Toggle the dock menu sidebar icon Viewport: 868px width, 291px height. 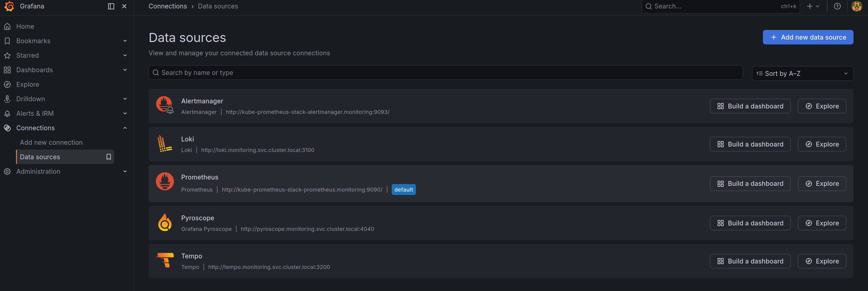point(111,6)
